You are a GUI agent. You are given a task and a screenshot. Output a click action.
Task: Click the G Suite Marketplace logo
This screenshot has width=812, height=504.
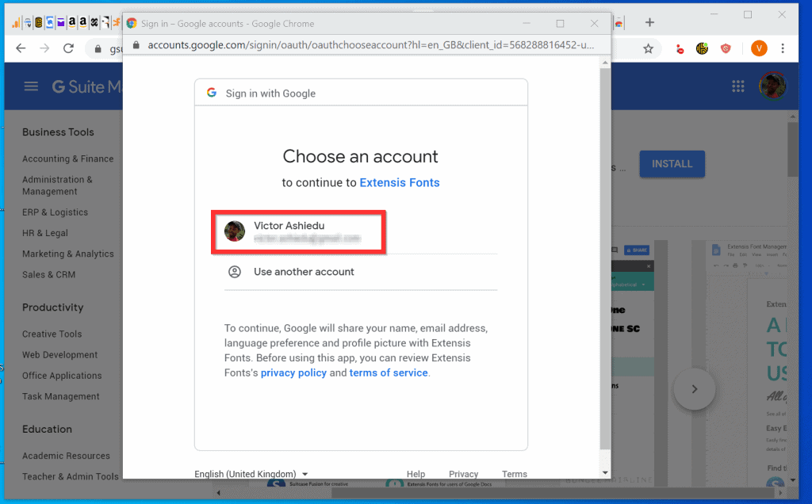pos(86,86)
